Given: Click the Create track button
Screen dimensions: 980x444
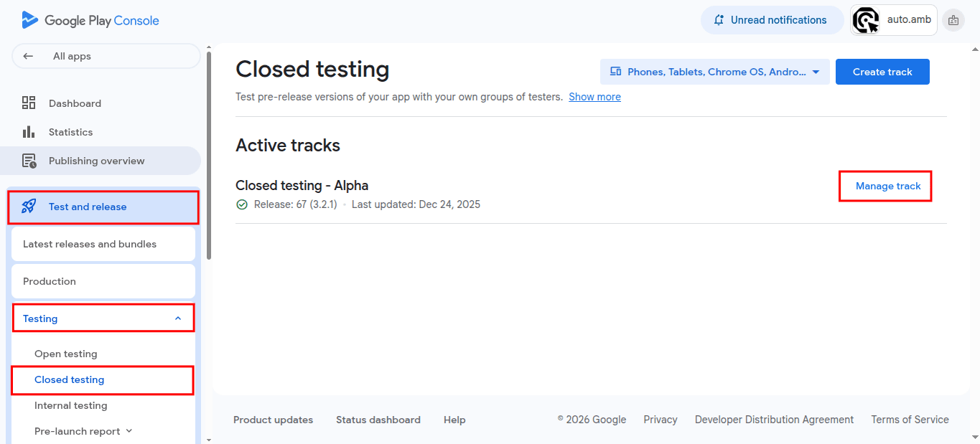Looking at the screenshot, I should pyautogui.click(x=882, y=72).
